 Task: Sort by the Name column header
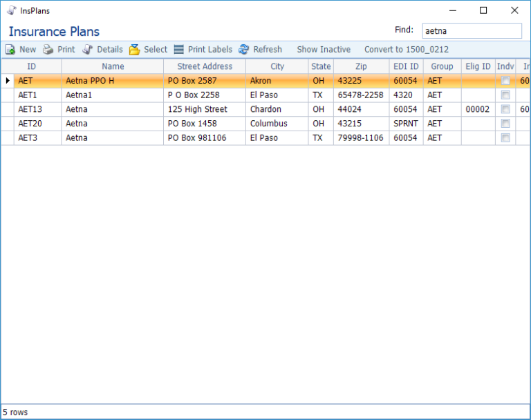113,66
